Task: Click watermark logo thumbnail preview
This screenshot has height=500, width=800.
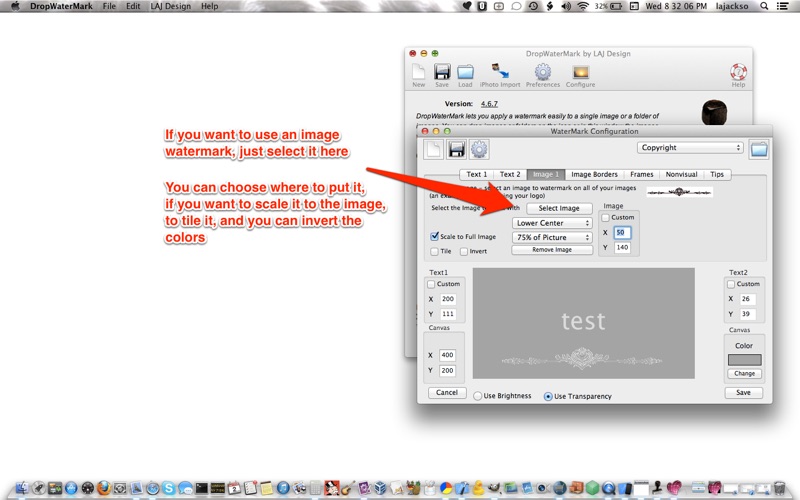Action: (679, 192)
